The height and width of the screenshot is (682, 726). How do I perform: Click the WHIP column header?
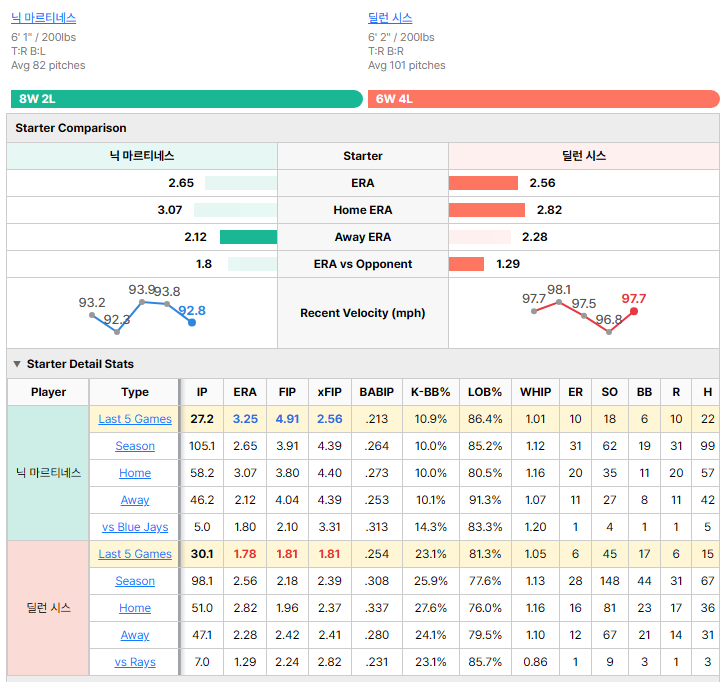[x=535, y=392]
